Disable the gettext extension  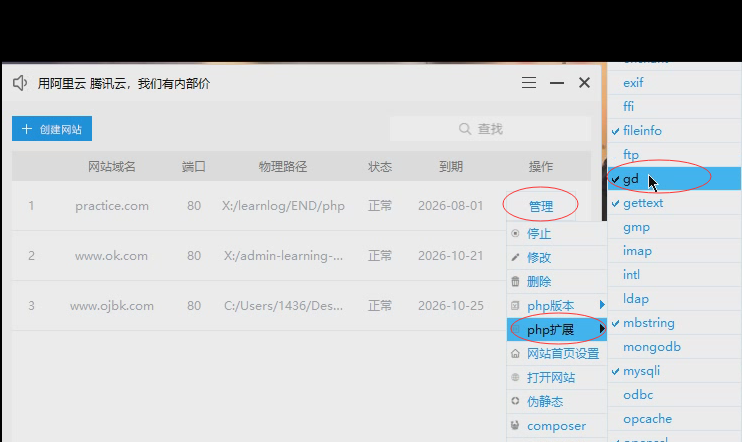674,203
